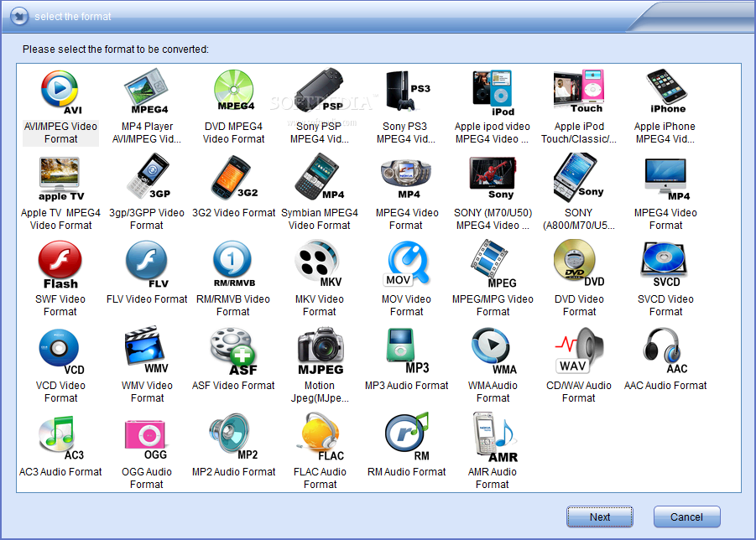Screen dimensions: 756x540
Task: Click the back arrow in title bar
Action: click(19, 17)
